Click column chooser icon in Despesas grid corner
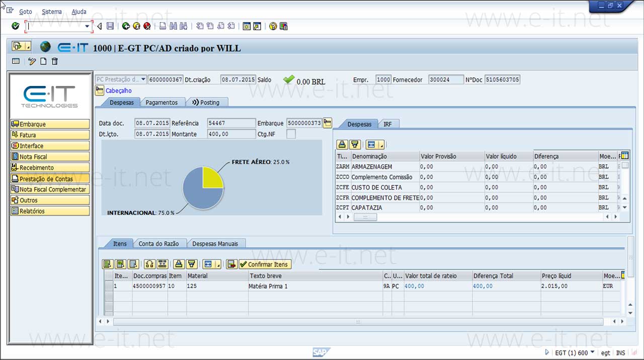 point(625,156)
